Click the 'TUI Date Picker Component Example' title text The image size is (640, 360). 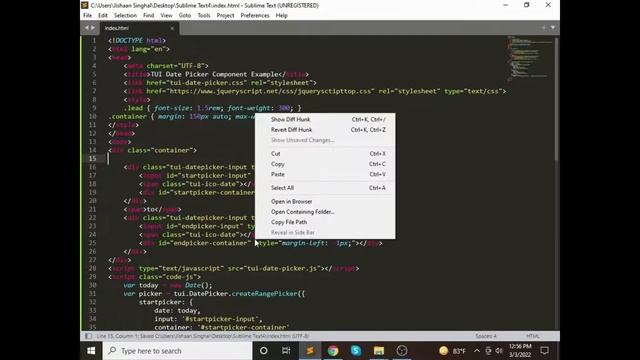tap(215, 74)
